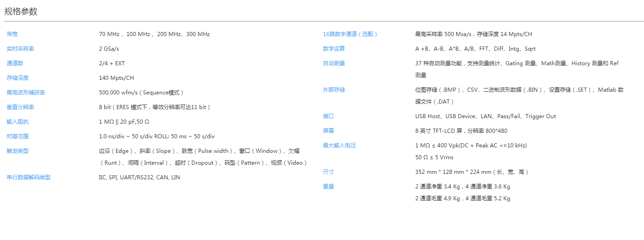The height and width of the screenshot is (240, 644).
Task: Click the 存储深度 label
Action: pos(18,78)
